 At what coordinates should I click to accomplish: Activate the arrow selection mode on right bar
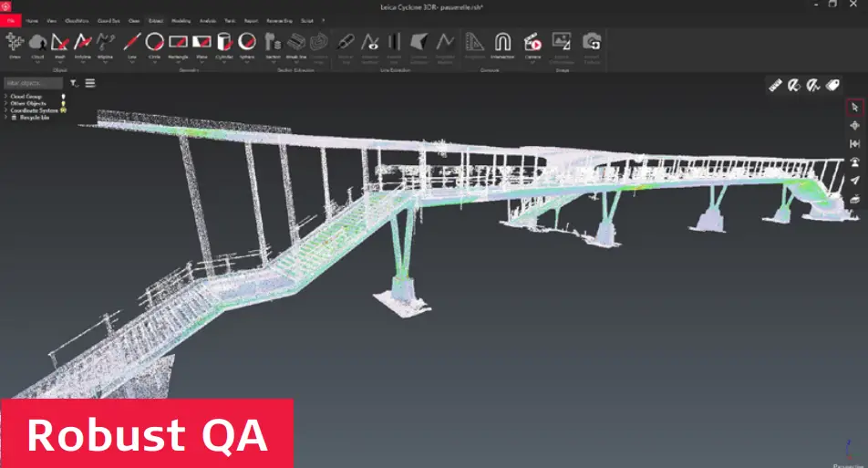tap(854, 107)
